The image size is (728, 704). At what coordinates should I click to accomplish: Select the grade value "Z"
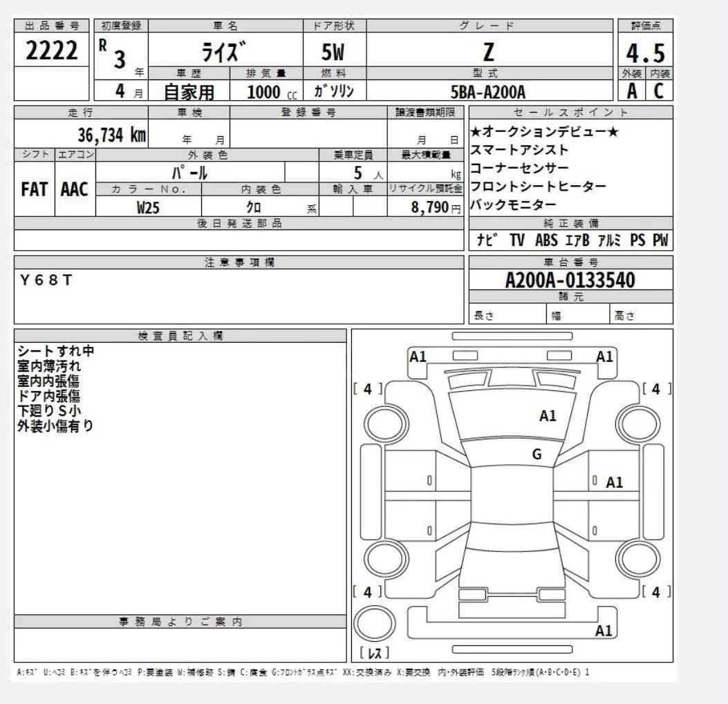click(x=488, y=52)
